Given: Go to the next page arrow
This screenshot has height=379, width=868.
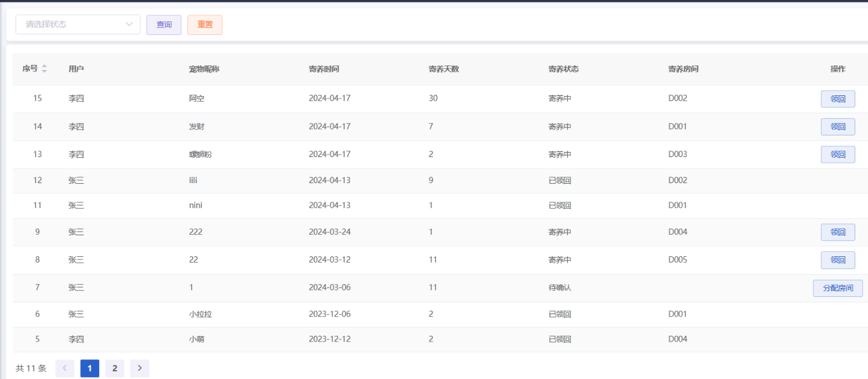Looking at the screenshot, I should pos(140,368).
